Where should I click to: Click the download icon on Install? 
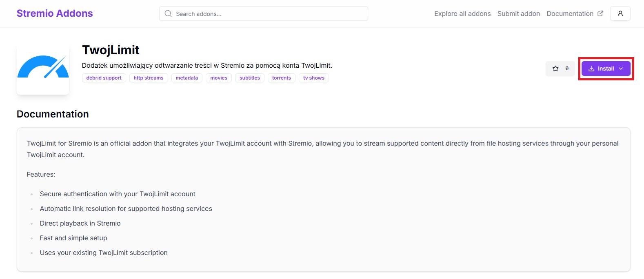pyautogui.click(x=591, y=69)
